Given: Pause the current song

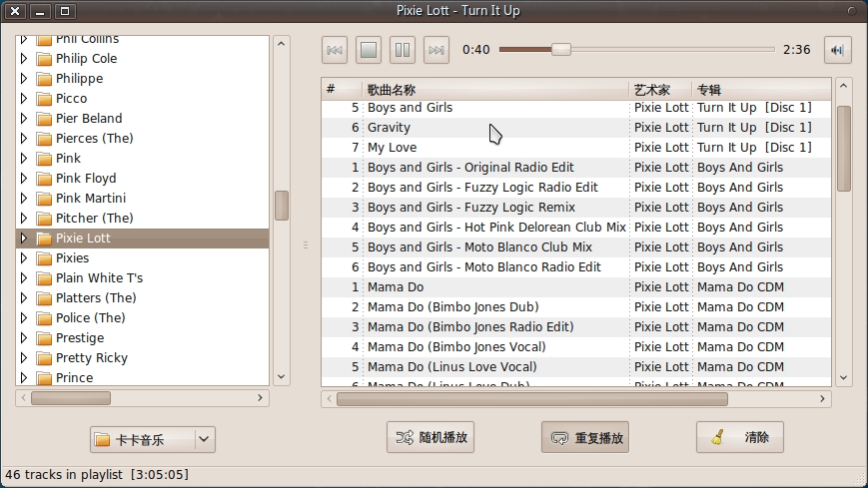Looking at the screenshot, I should pos(403,50).
